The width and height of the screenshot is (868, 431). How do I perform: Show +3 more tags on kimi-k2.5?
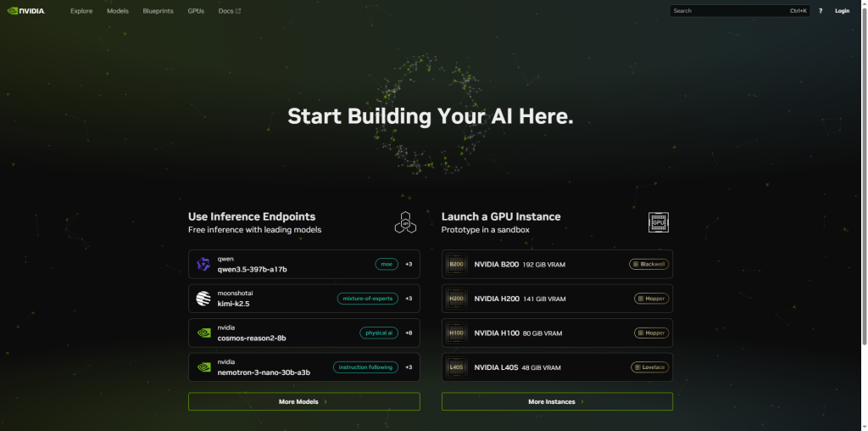pos(409,299)
